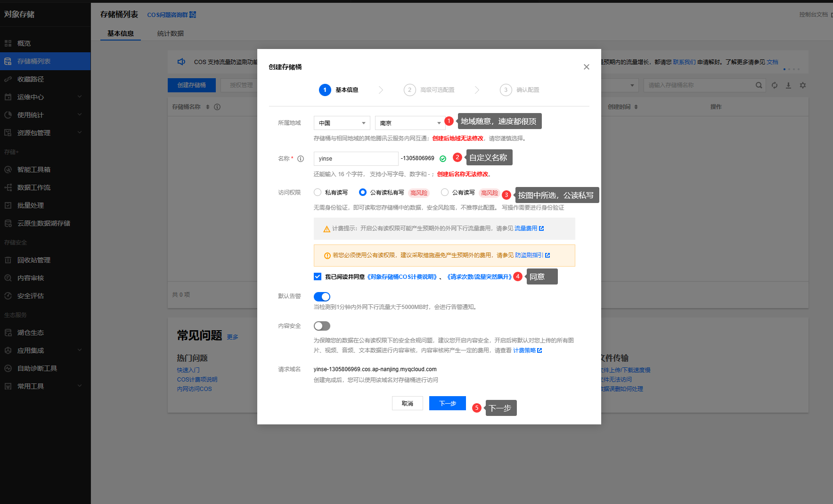Open 回收站管理 in the sidebar

[x=34, y=260]
